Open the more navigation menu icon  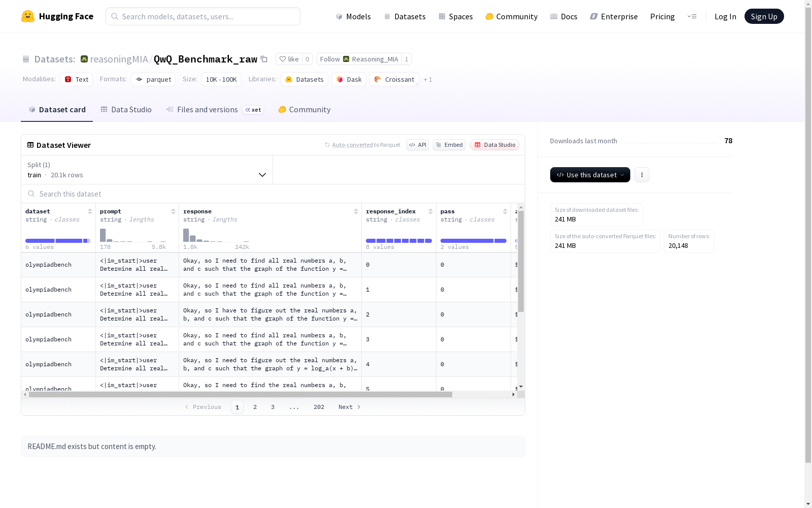coord(692,16)
